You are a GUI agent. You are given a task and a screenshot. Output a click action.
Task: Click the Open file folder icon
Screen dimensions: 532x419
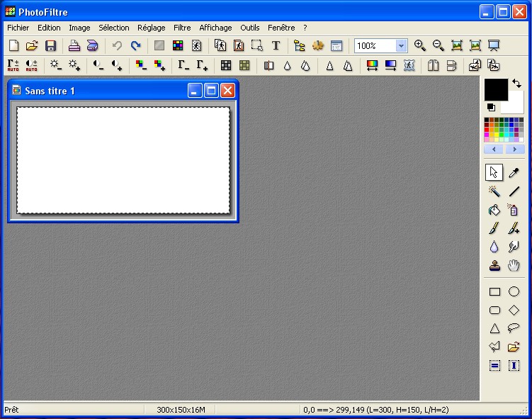click(32, 45)
